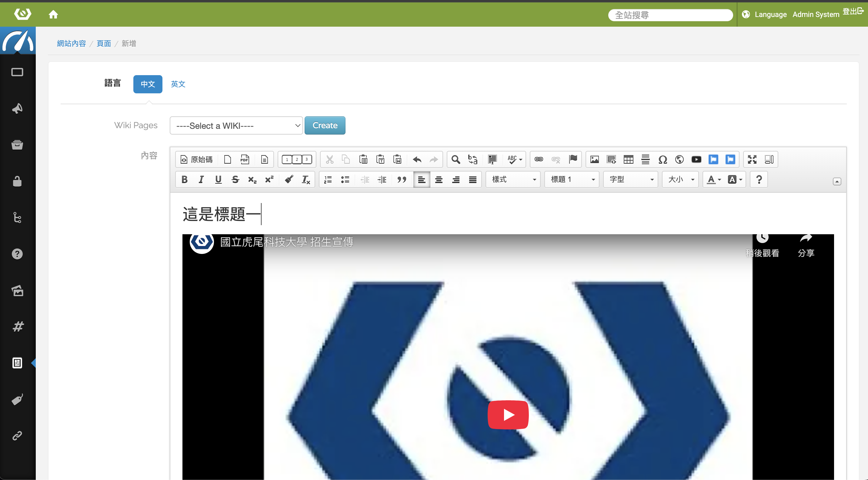Open the 字型 font dropdown
The width and height of the screenshot is (868, 480).
[x=630, y=179]
